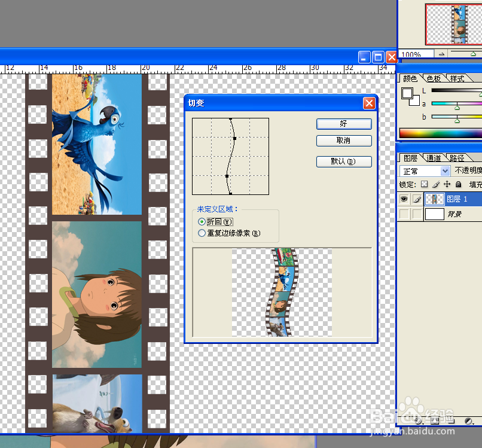Click the 100% zoom input field
Screen dimensions: 482x448
pos(416,54)
